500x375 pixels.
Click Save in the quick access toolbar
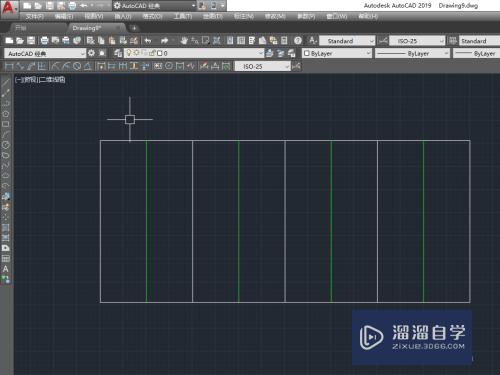[x=50, y=6]
